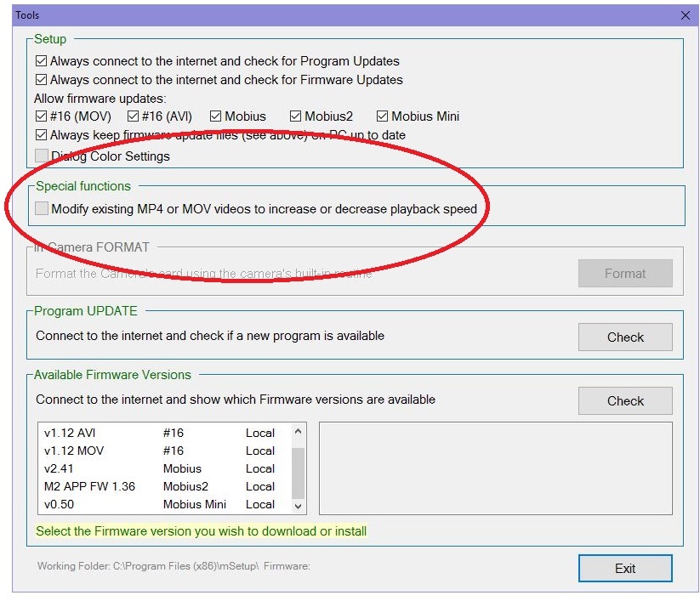The height and width of the screenshot is (601, 700).
Task: Toggle #16 (AVI) firmware updates checkbox
Action: (134, 116)
